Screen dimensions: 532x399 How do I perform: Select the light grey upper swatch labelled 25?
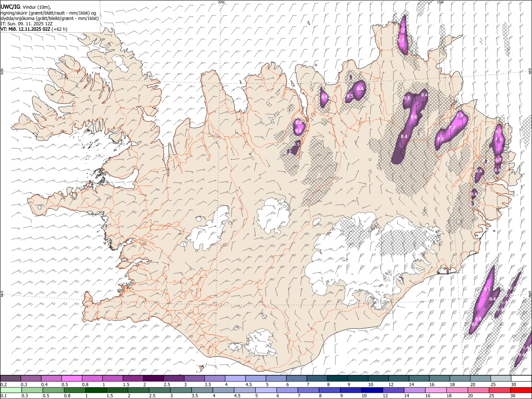(501, 378)
